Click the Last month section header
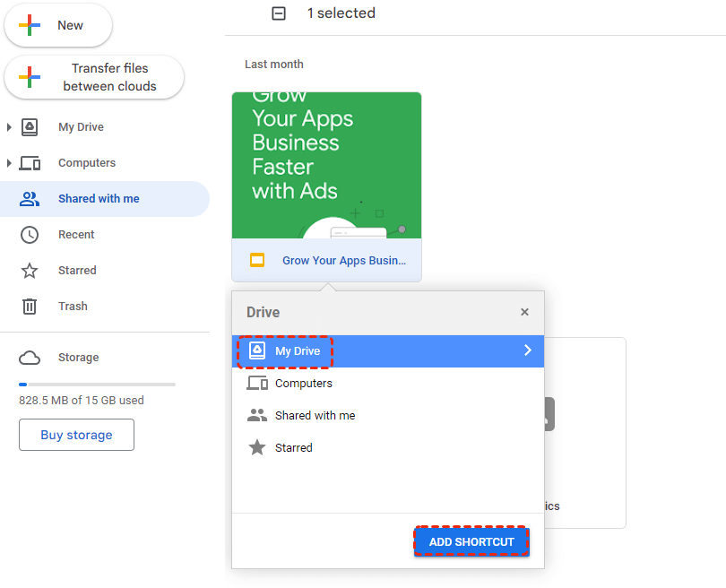Viewport: 726px width, 588px height. pyautogui.click(x=274, y=65)
